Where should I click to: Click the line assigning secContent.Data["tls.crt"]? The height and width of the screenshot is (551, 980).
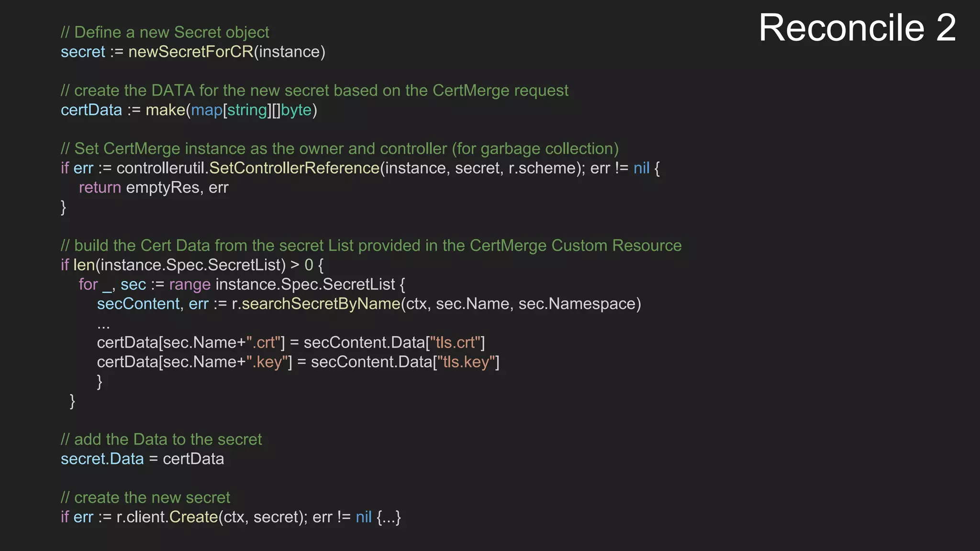291,342
